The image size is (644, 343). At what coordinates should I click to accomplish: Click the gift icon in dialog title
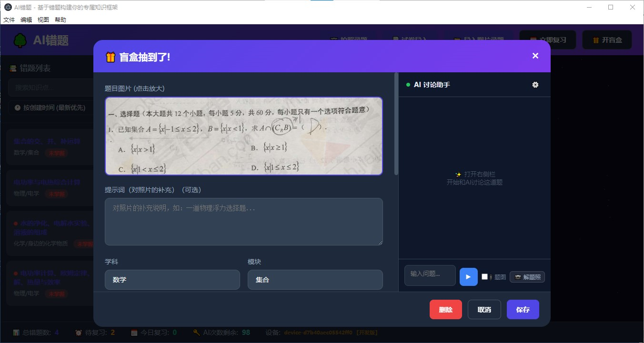pyautogui.click(x=111, y=57)
